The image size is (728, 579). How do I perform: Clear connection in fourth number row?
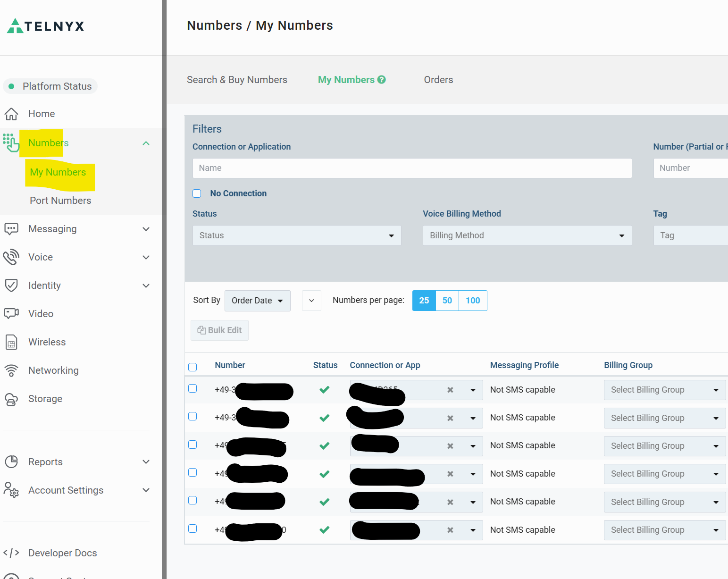[450, 474]
